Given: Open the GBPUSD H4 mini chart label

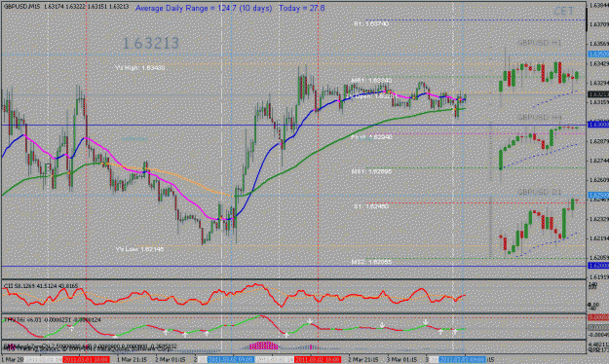Looking at the screenshot, I should click(540, 117).
